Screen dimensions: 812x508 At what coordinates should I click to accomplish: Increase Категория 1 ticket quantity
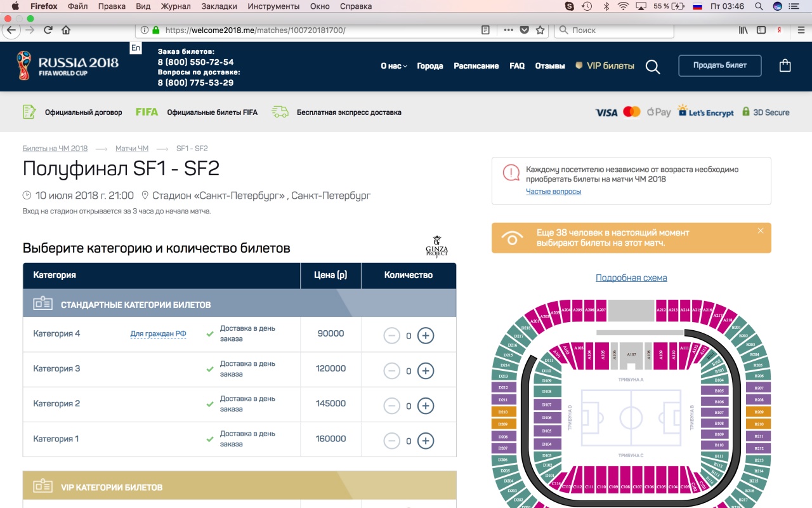click(x=426, y=441)
